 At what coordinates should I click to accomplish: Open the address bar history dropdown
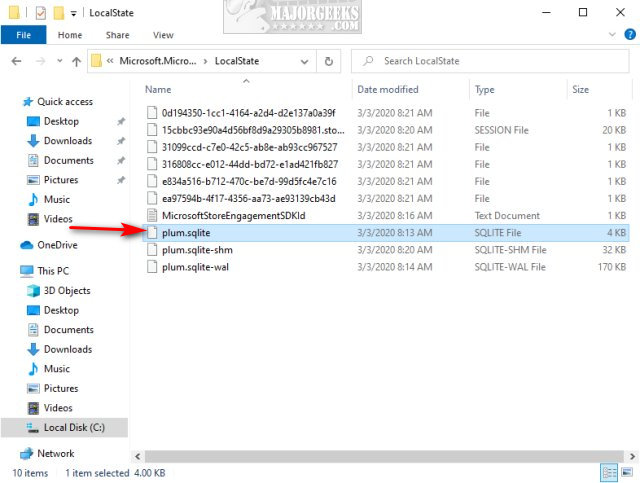tap(304, 62)
